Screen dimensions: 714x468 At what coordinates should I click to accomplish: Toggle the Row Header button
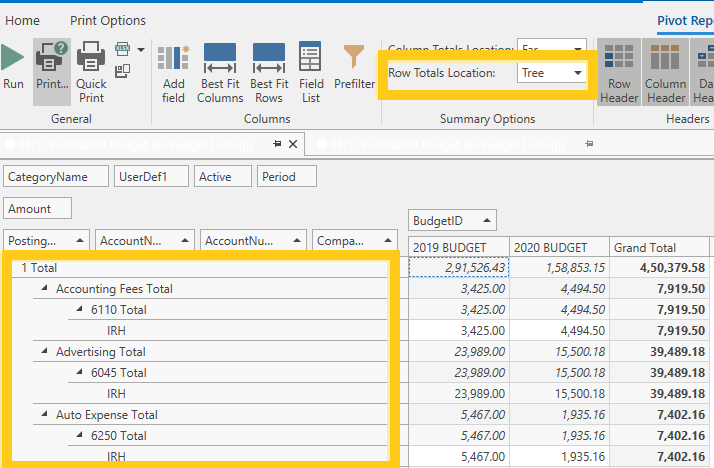pos(619,72)
